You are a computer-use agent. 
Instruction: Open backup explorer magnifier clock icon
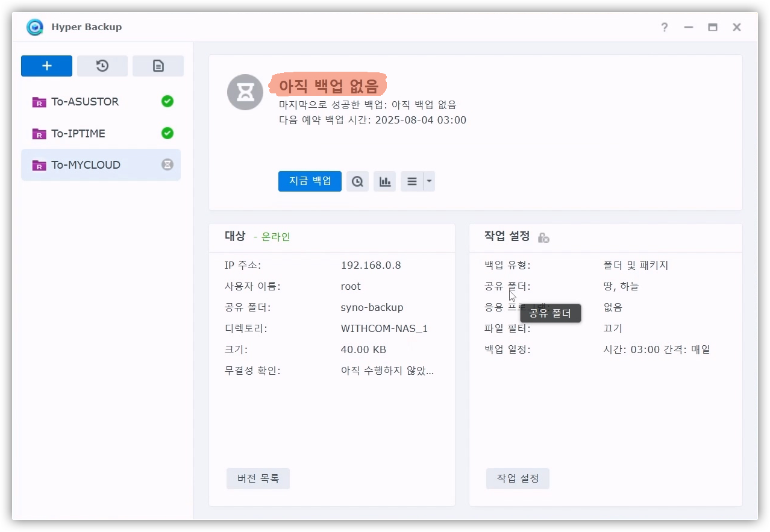pos(357,181)
